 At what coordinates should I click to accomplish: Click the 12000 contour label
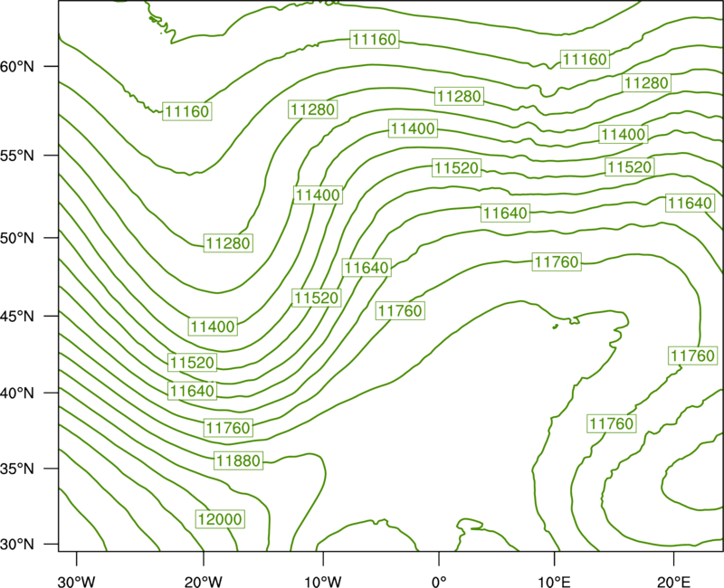(x=220, y=519)
